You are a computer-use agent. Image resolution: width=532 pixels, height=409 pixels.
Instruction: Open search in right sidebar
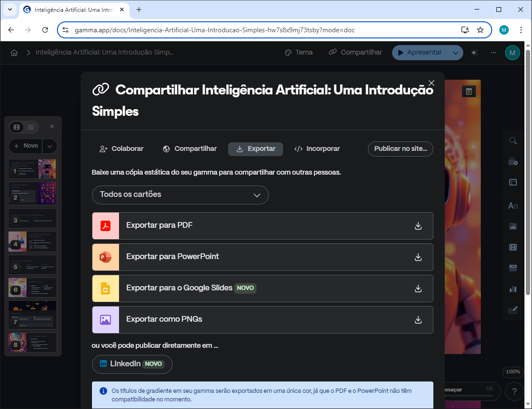click(x=513, y=140)
